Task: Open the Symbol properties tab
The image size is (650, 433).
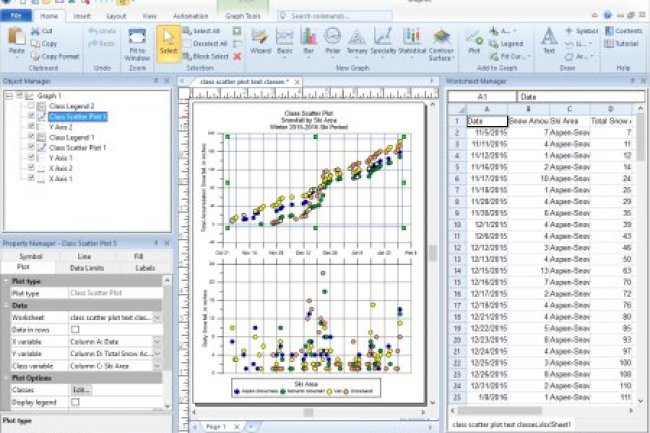Action: 30,256
